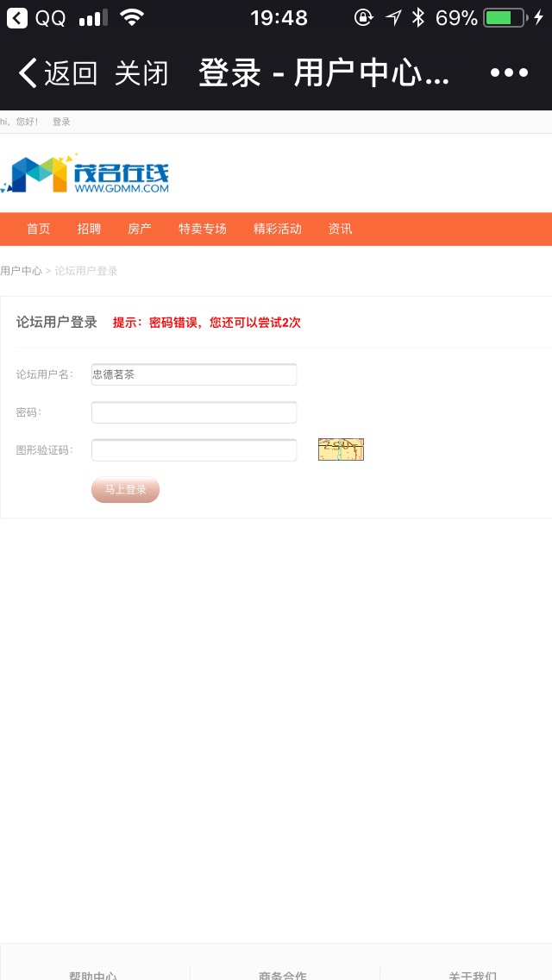Open 帮助中心 in the footer
This screenshot has width=552, height=980.
tap(92, 975)
